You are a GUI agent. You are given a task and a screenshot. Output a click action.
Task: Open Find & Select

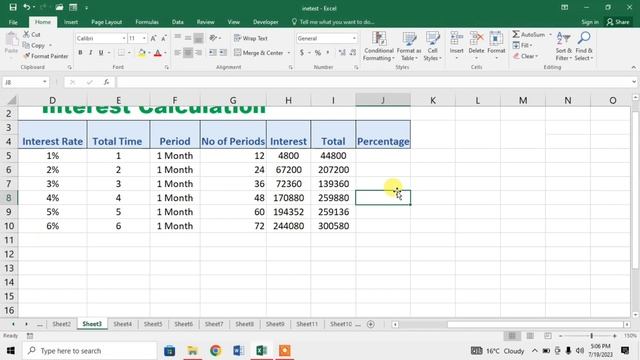click(584, 46)
